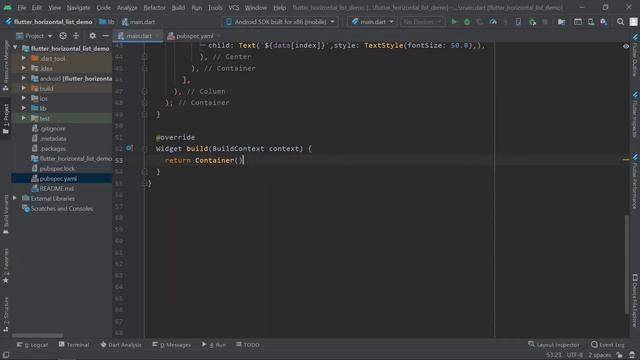Screen dimensions: 640x360
Task: Toggle the Favorites side panel
Action: click(x=6, y=266)
